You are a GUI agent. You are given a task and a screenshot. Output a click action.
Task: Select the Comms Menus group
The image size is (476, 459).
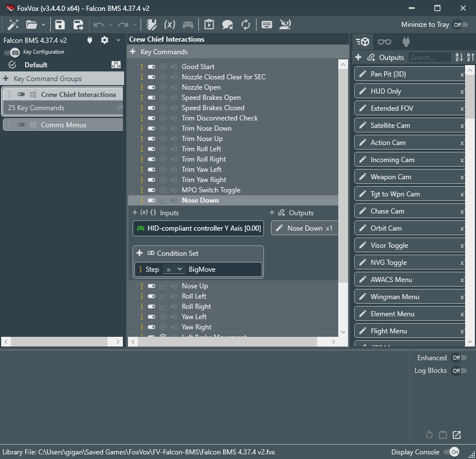[x=63, y=124]
